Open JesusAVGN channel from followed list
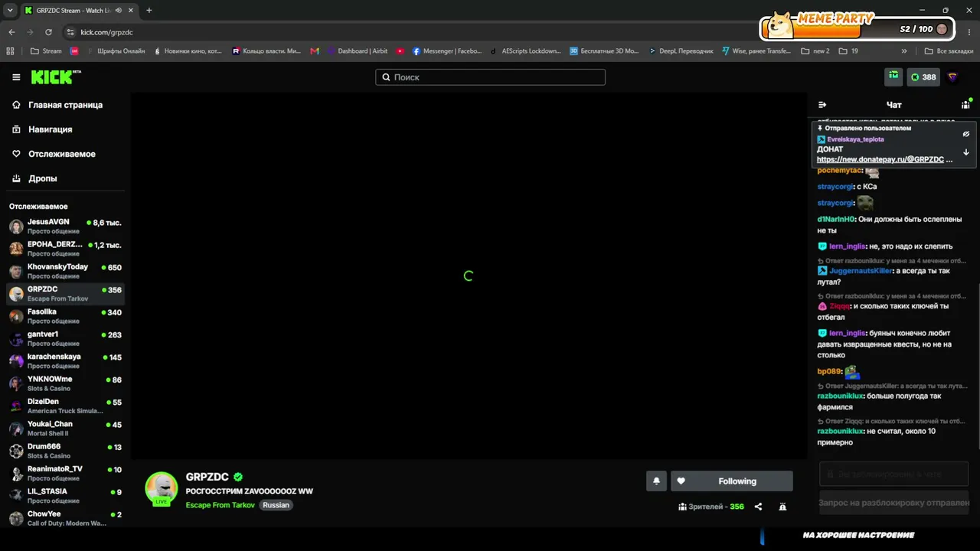Viewport: 980px width, 551px height. tap(65, 227)
